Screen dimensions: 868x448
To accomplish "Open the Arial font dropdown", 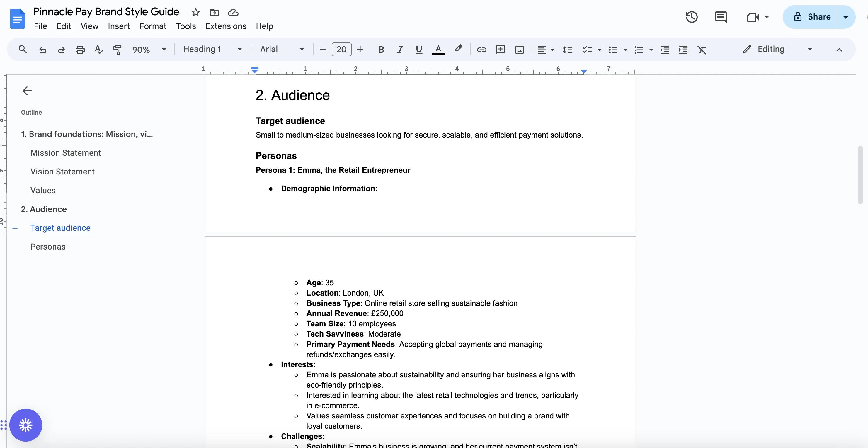I will (x=282, y=49).
